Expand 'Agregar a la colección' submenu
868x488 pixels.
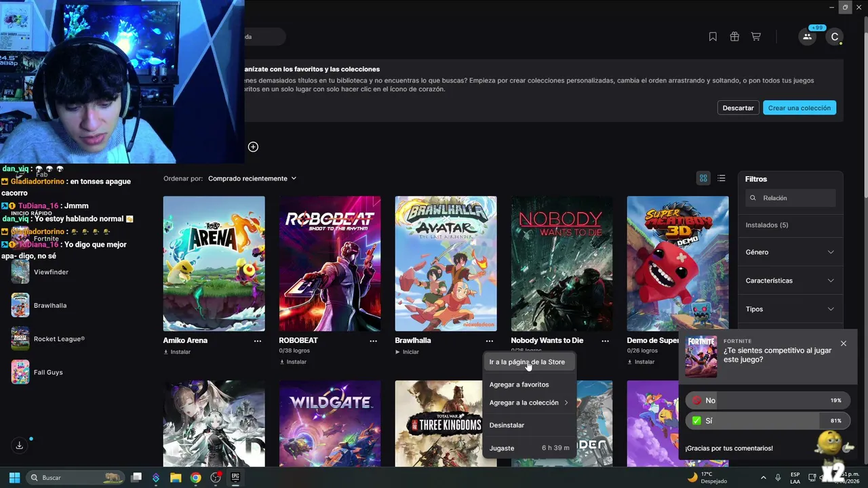coord(529,403)
